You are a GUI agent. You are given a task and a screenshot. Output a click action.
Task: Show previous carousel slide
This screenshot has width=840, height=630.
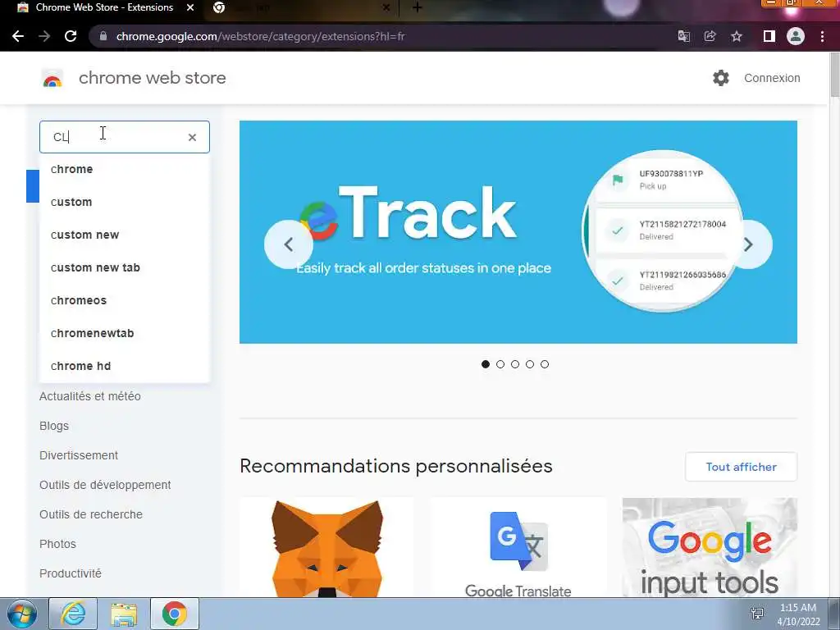(288, 244)
